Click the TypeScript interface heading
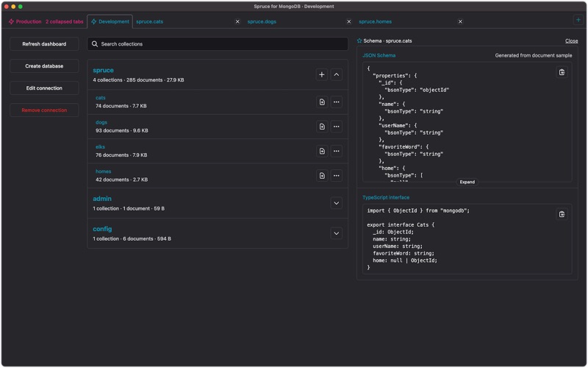Viewport: 588px width, 368px height. click(386, 197)
